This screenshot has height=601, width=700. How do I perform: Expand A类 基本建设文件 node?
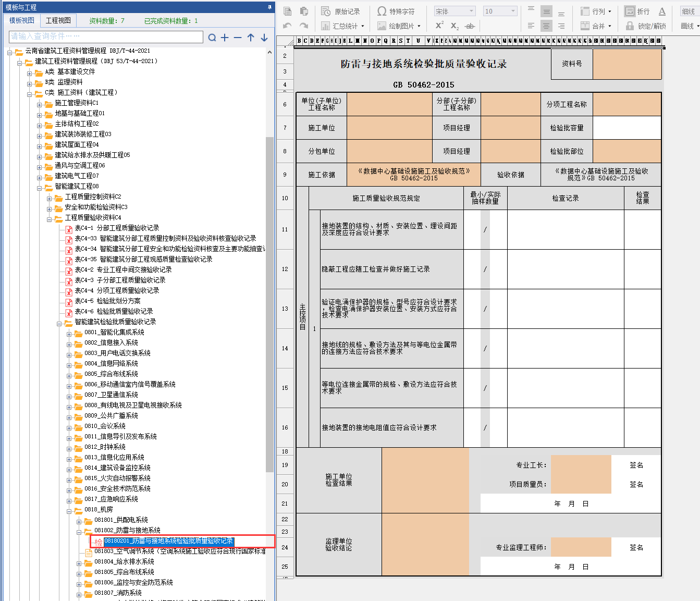click(30, 72)
